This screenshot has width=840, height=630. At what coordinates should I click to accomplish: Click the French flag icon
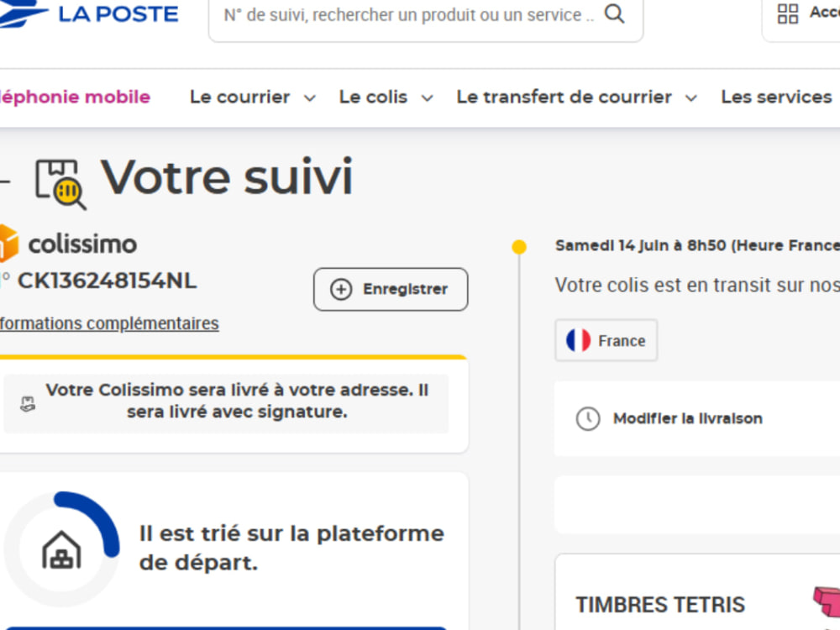click(579, 340)
